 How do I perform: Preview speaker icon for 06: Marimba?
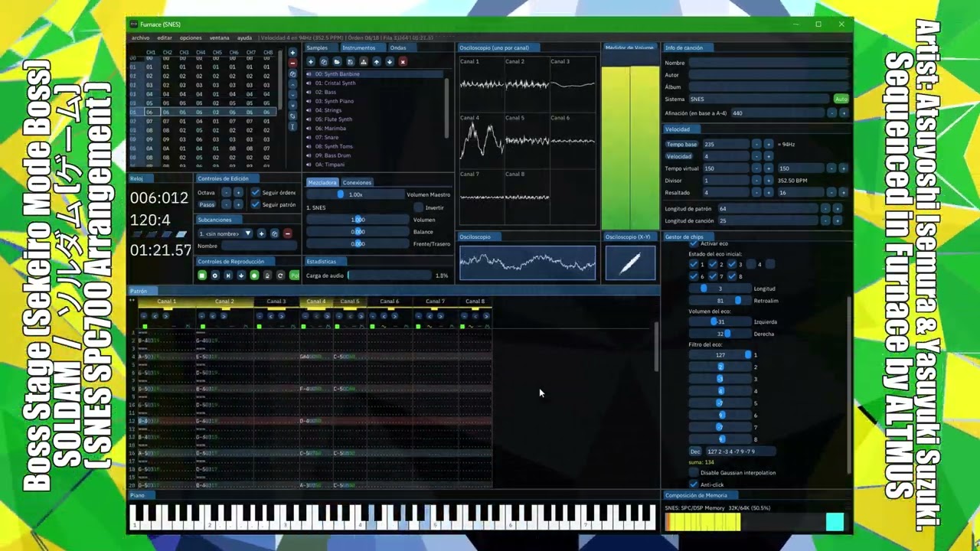coord(309,128)
